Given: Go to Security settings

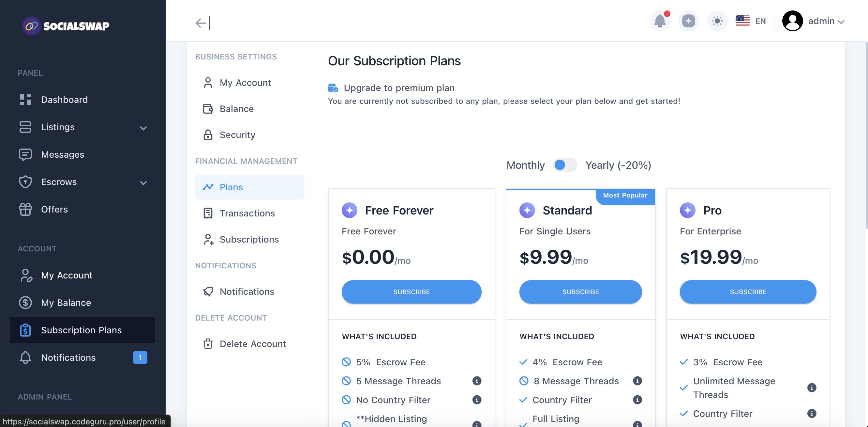Looking at the screenshot, I should tap(237, 135).
